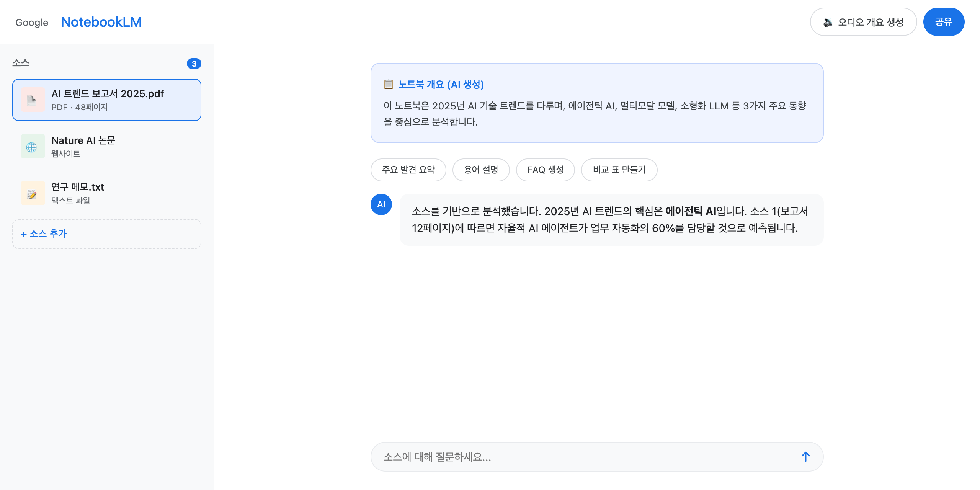Select the 연구 메모.txt source
Screen dimensions: 980x490
(x=107, y=193)
